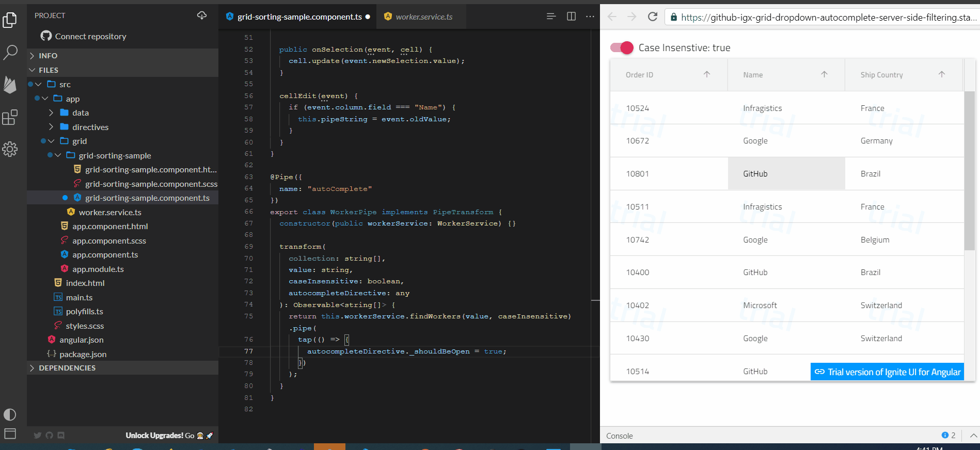Select grid-sorting-sample.component.ts editor tab
Screen dimensions: 980x450
297,17
